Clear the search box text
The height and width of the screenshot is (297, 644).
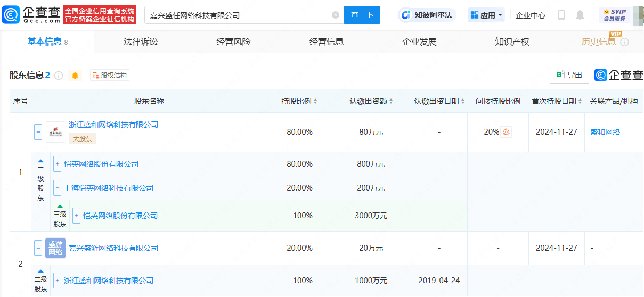click(x=336, y=15)
